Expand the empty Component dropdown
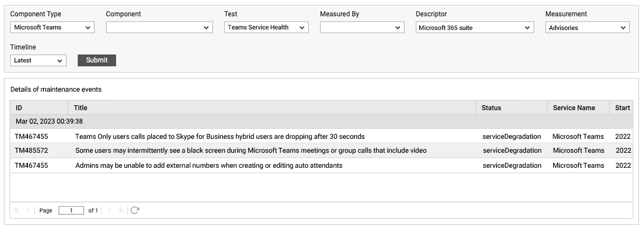The height and width of the screenshot is (231, 644). (159, 27)
